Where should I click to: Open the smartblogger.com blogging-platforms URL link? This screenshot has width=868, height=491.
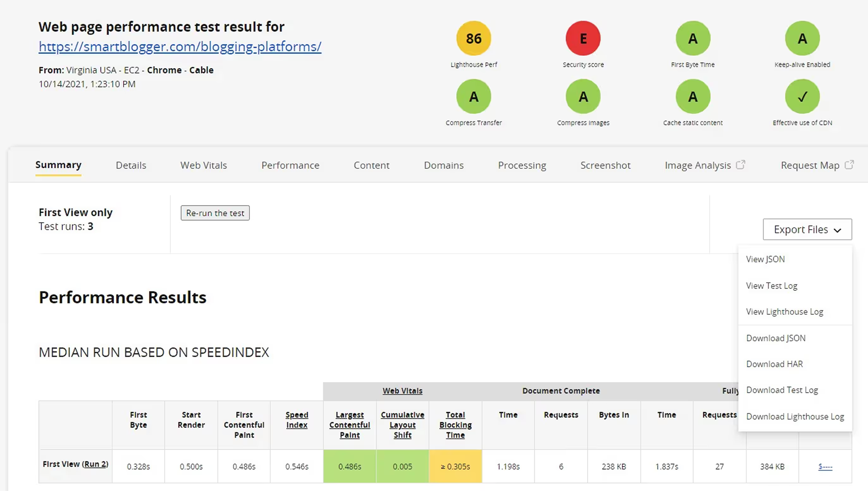180,47
